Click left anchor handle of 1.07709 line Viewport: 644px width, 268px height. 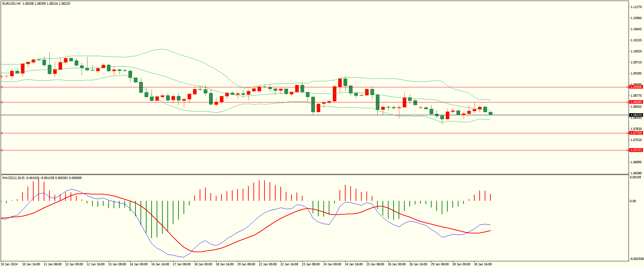coord(2,133)
